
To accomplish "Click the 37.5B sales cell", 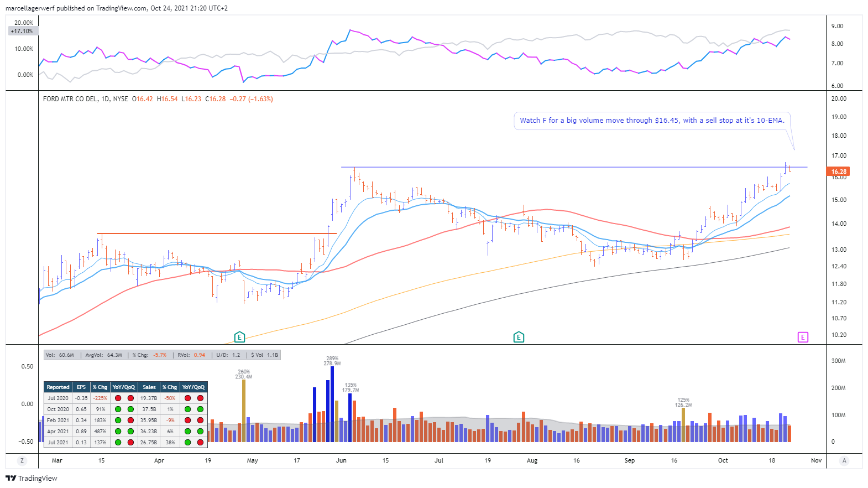I will [x=149, y=409].
